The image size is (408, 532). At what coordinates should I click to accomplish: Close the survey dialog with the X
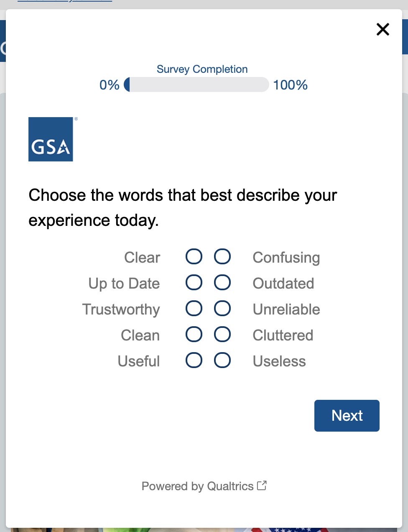[382, 29]
